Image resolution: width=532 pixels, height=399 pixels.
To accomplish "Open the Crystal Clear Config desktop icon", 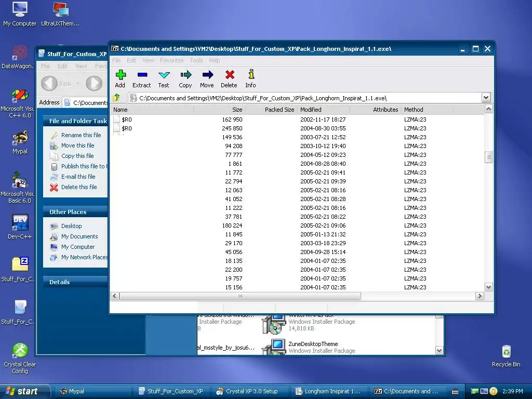I will [x=20, y=358].
